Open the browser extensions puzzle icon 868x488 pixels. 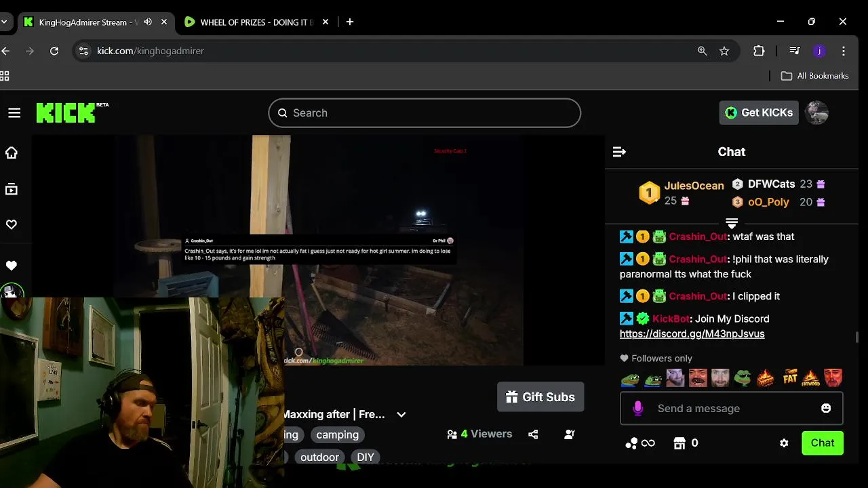pyautogui.click(x=759, y=51)
